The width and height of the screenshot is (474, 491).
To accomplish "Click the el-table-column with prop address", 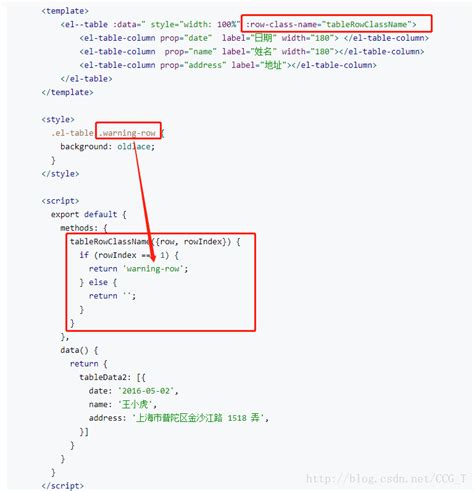I will tap(228, 65).
